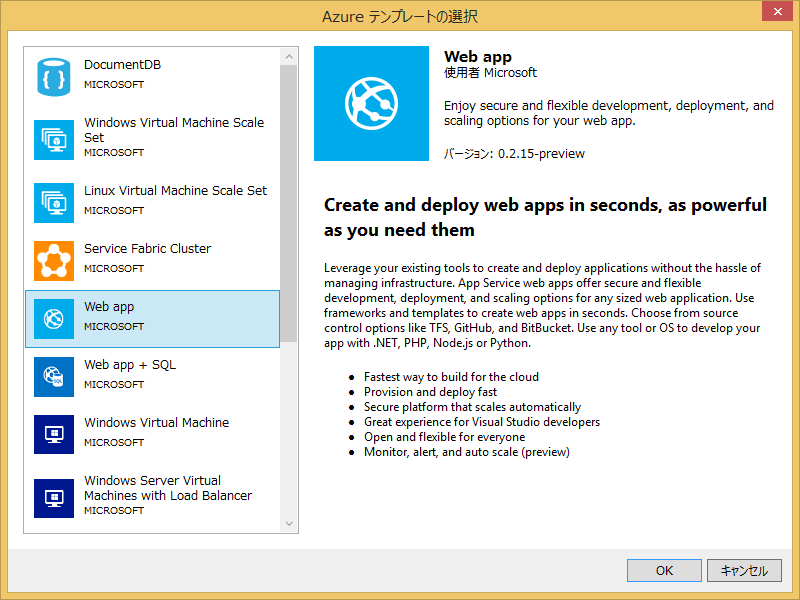Click 'Open and flexible for everyone' bullet
Viewport: 800px width, 600px height.
coord(444,437)
